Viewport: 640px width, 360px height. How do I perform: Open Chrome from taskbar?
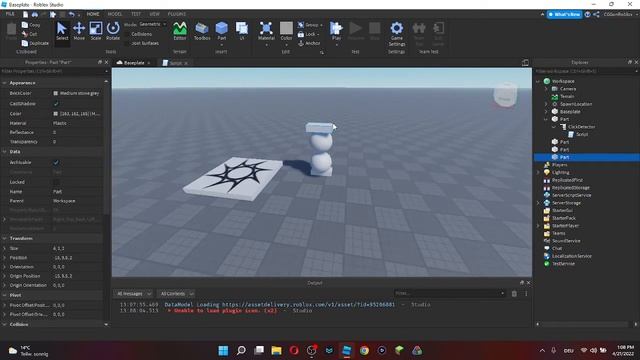click(364, 351)
